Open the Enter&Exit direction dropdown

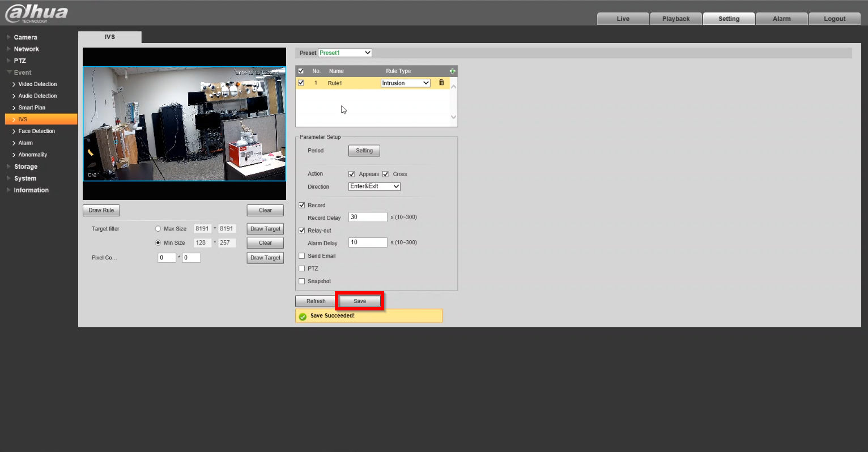tap(375, 186)
